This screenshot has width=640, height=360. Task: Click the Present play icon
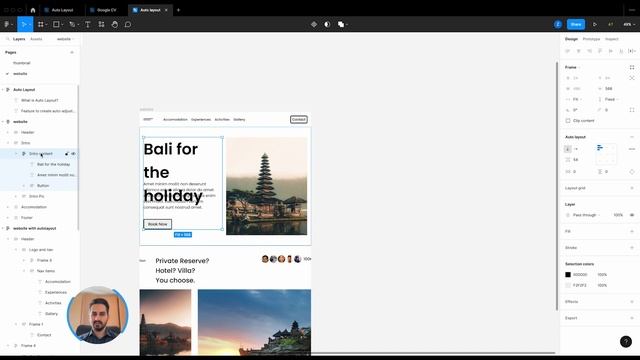(x=595, y=24)
